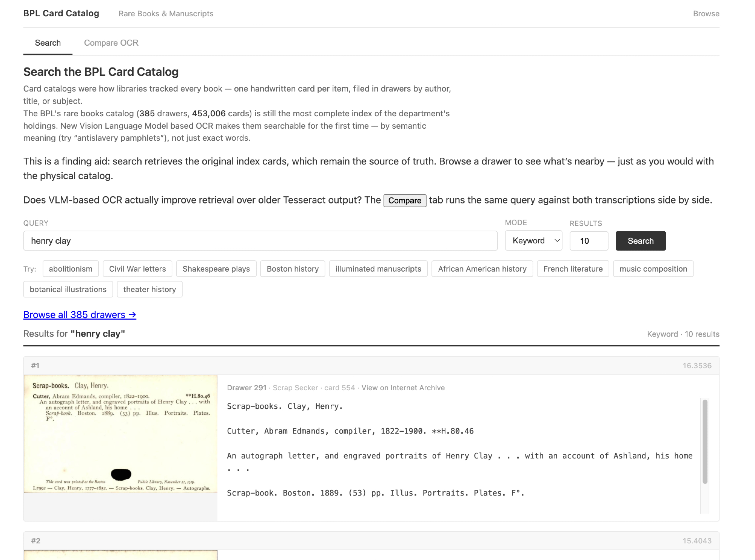The width and height of the screenshot is (755, 560).
Task: Click the BPL Card Catalog title
Action: [x=61, y=13]
